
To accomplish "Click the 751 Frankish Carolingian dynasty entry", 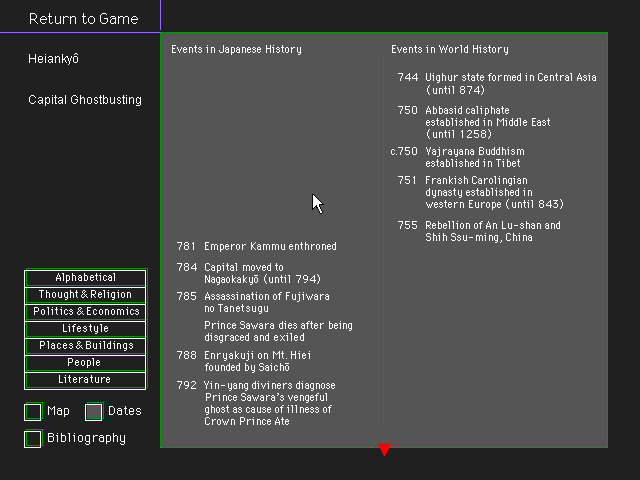I will tap(480, 192).
